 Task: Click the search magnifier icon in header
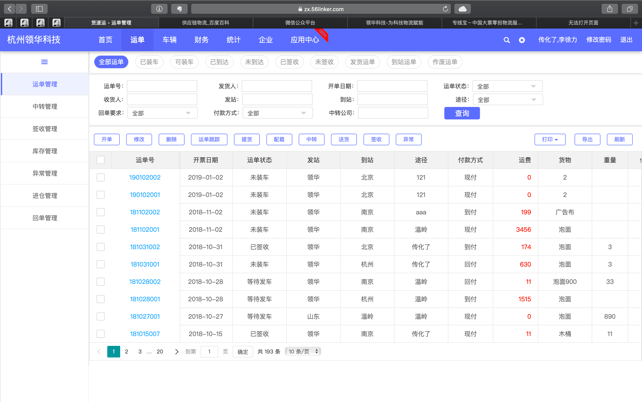tap(507, 40)
